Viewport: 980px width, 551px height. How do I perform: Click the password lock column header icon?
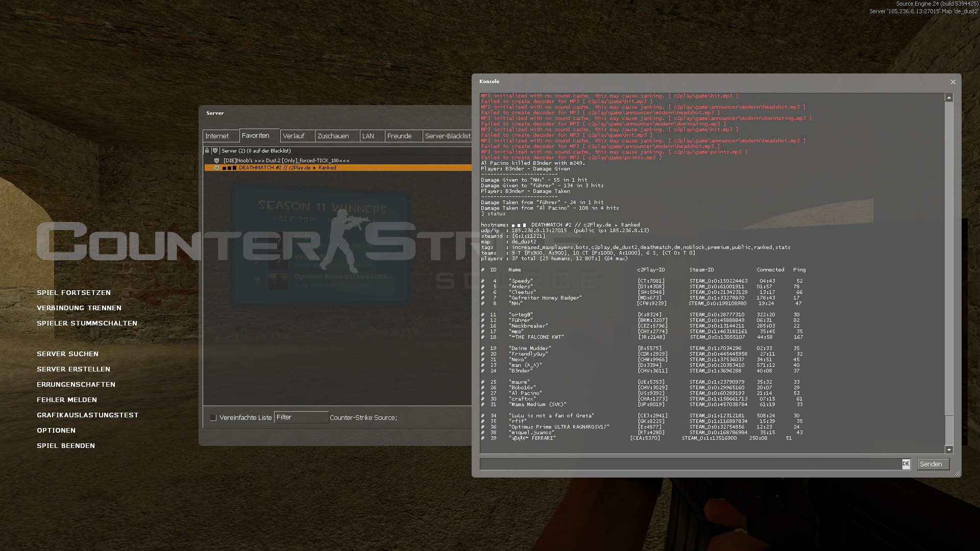[207, 151]
